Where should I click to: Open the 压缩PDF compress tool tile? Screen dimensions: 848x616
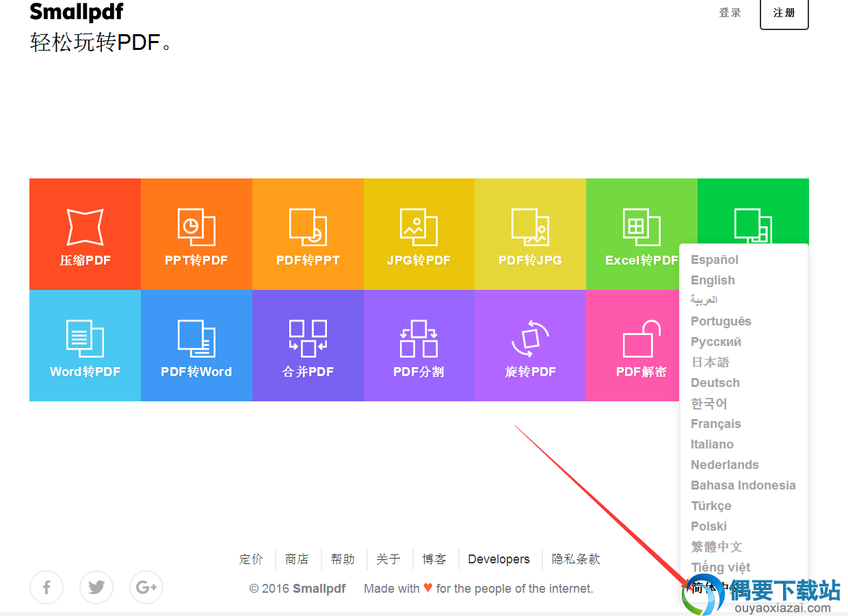point(85,234)
